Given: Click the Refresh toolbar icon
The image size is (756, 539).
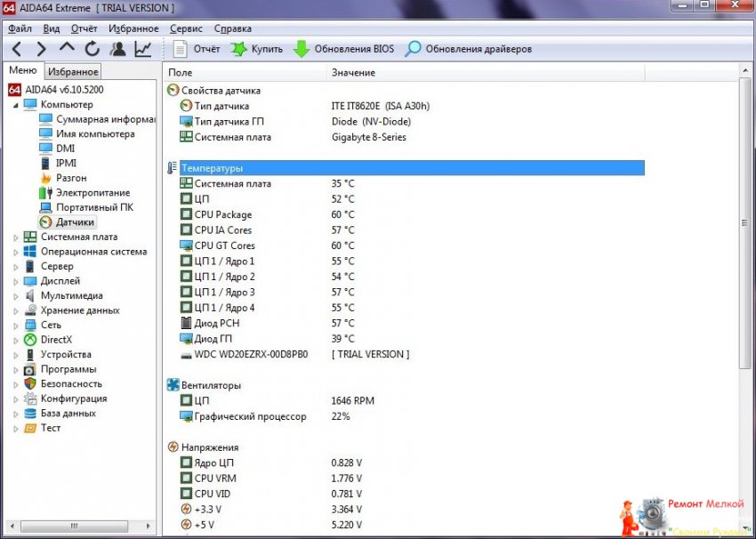Looking at the screenshot, I should point(92,49).
